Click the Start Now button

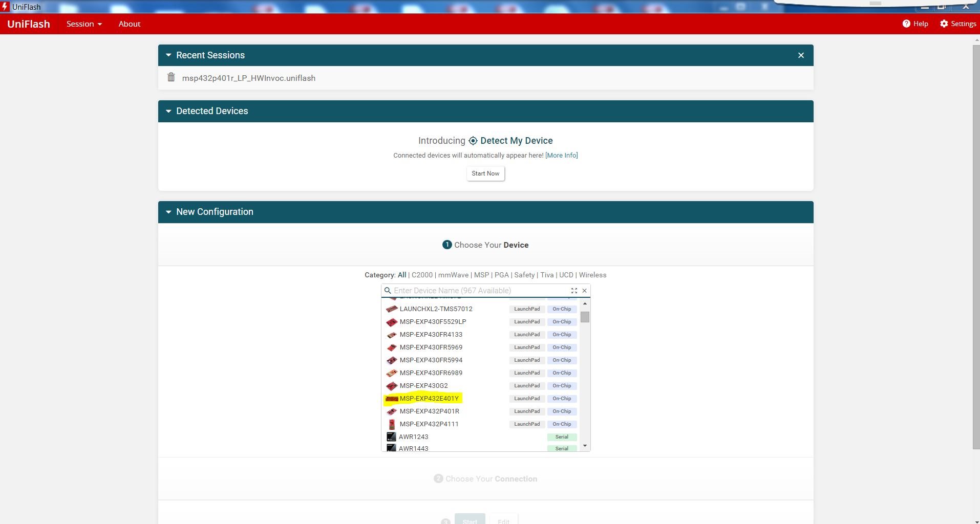tap(485, 173)
